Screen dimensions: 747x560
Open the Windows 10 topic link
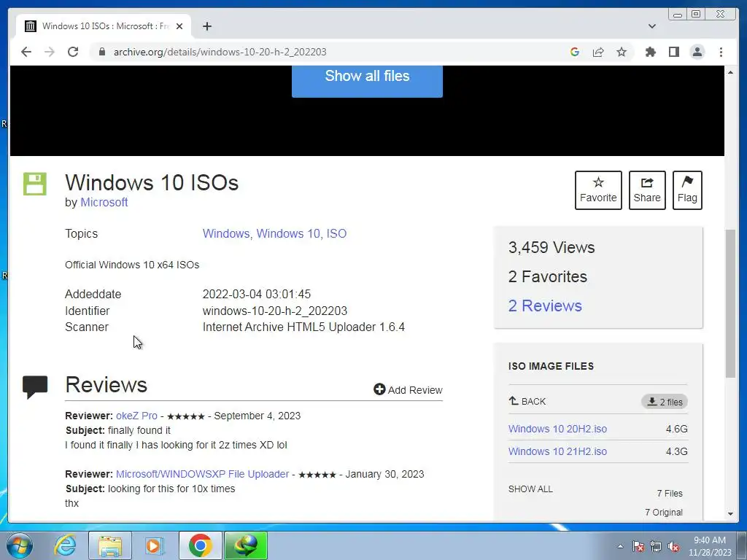288,234
